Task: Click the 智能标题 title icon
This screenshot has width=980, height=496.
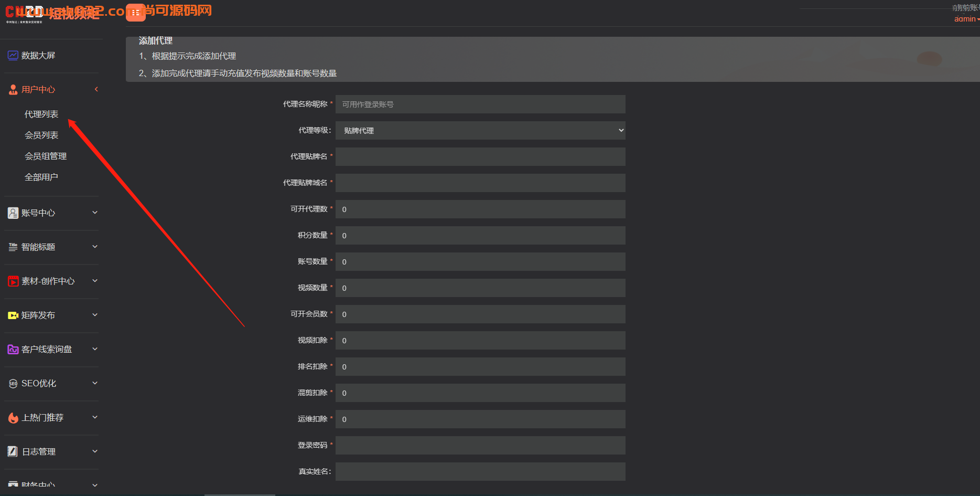Action: (13, 247)
